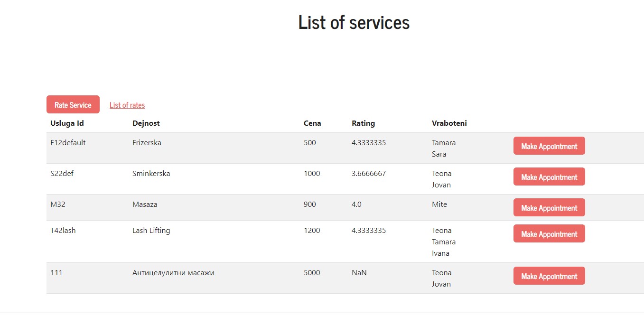Viewport: 644px width, 316px height.
Task: Book the Masaza service appointment
Action: point(549,208)
